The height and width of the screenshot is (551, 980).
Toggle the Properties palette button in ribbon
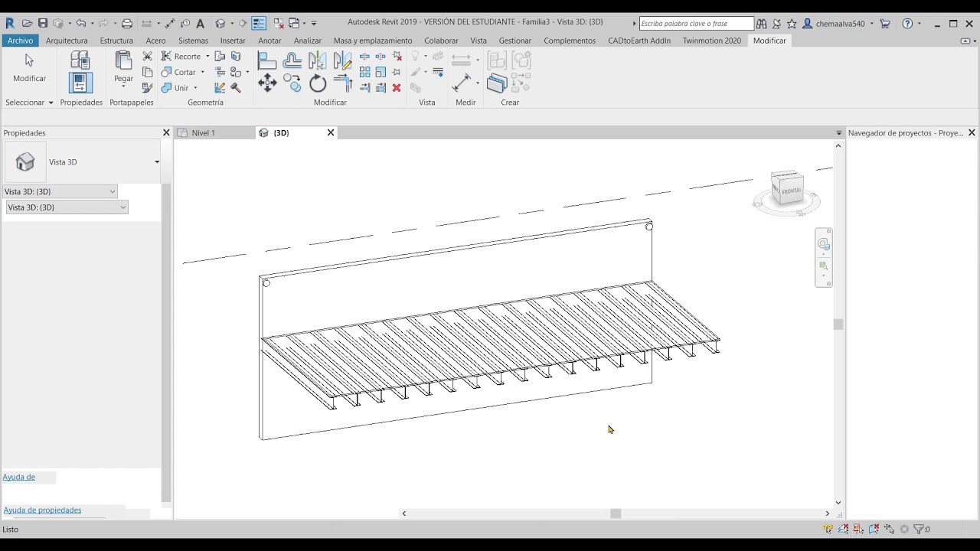tap(80, 83)
